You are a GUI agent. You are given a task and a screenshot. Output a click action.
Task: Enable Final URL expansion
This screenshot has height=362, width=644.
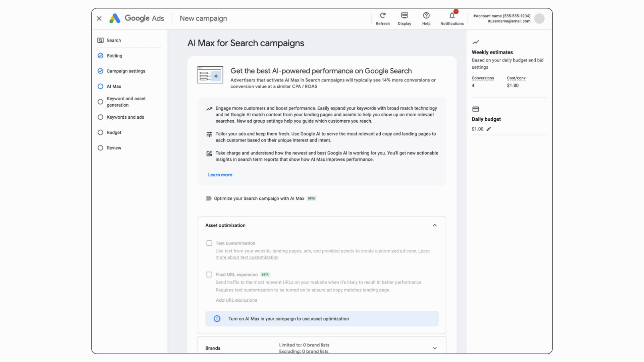209,274
